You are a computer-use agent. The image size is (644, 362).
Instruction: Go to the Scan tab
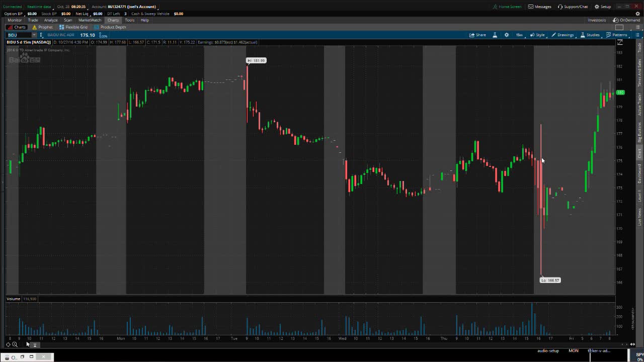coord(68,20)
